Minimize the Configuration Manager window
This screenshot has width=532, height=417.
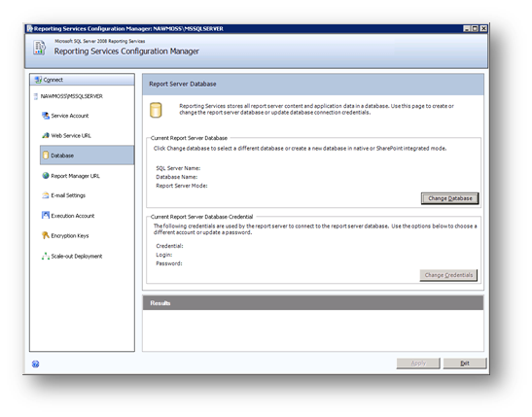467,29
